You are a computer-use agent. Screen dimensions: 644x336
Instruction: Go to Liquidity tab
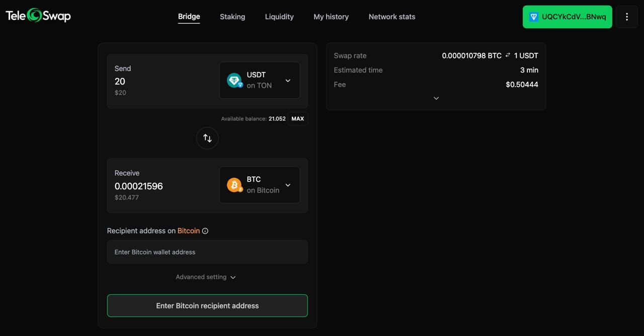tap(279, 17)
